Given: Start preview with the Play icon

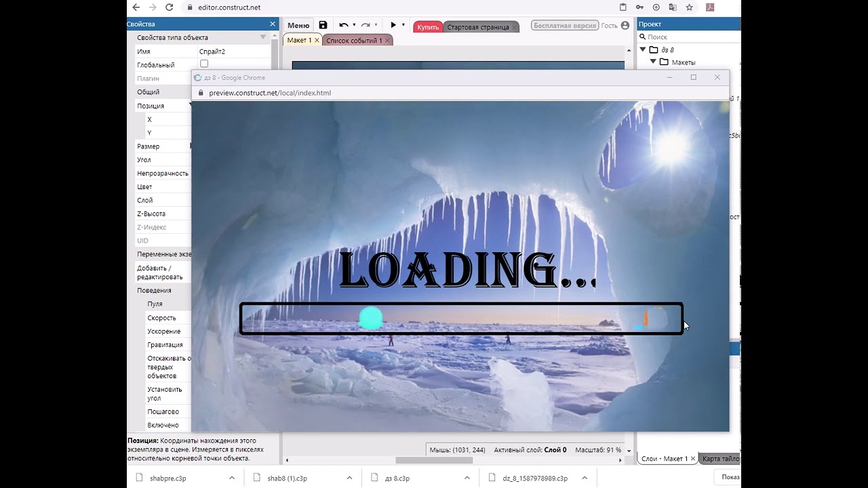Looking at the screenshot, I should point(393,25).
